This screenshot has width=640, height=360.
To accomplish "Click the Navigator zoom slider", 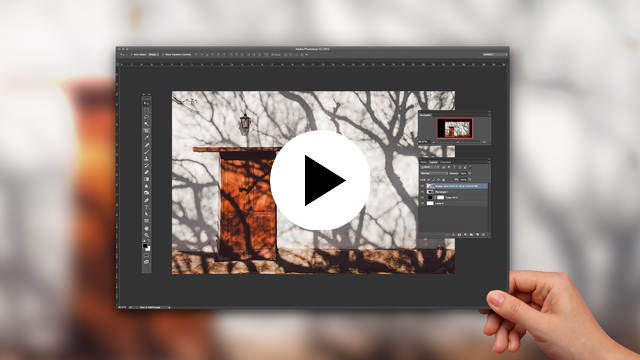I will 459,142.
